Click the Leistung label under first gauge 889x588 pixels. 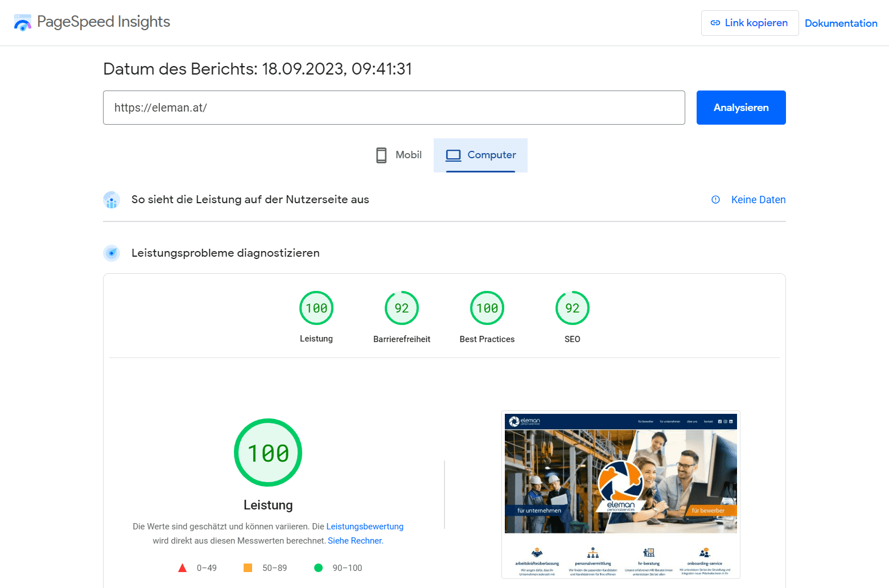[316, 339]
